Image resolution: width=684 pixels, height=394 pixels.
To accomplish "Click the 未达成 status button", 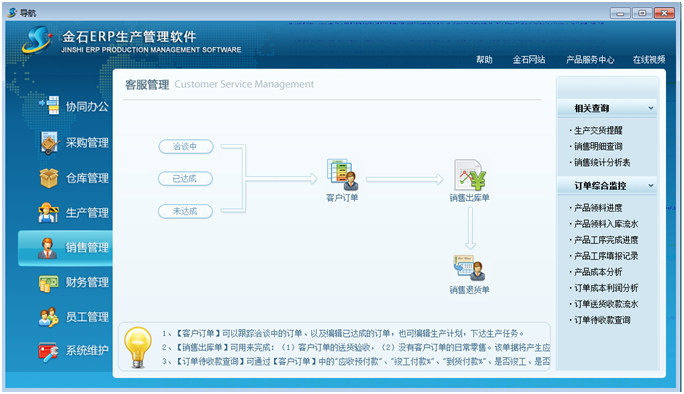I will [185, 212].
